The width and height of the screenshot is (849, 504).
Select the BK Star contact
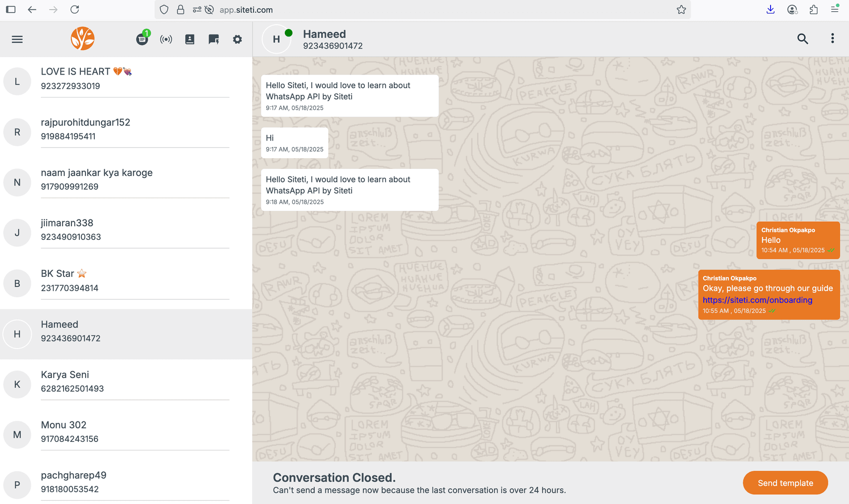click(x=126, y=280)
